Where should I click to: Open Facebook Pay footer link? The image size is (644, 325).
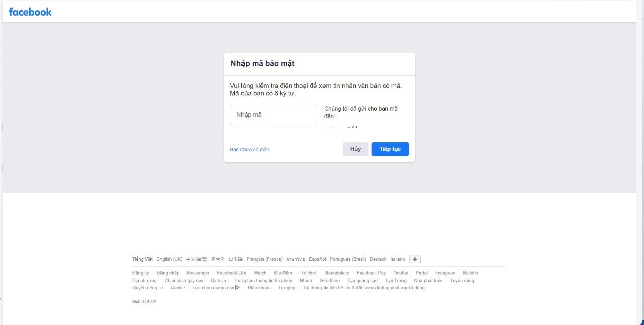(x=371, y=273)
